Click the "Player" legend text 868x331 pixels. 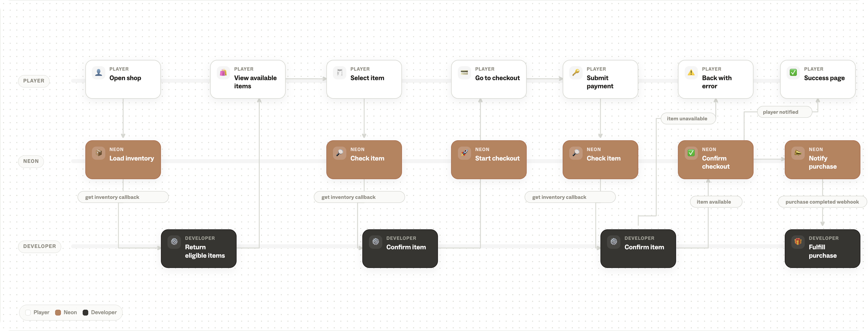[41, 313]
